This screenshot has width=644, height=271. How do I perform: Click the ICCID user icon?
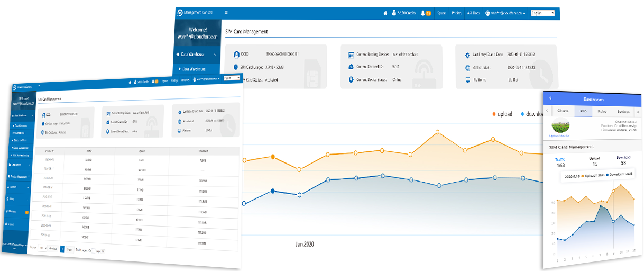[x=236, y=55]
